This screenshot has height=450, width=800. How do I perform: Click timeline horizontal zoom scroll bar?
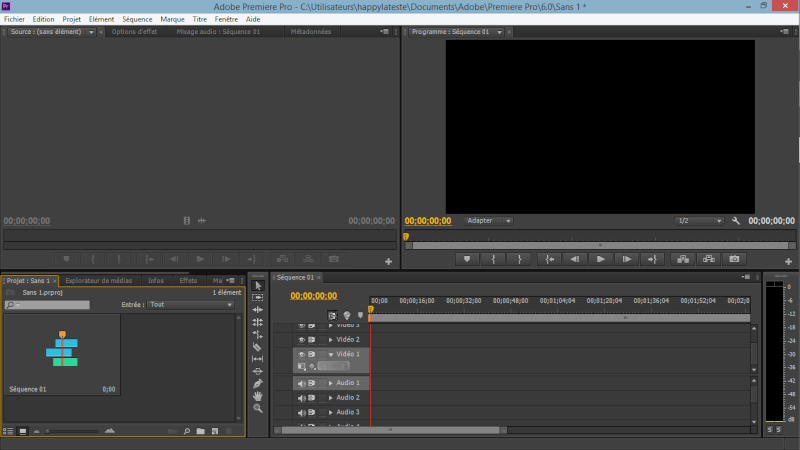point(391,430)
